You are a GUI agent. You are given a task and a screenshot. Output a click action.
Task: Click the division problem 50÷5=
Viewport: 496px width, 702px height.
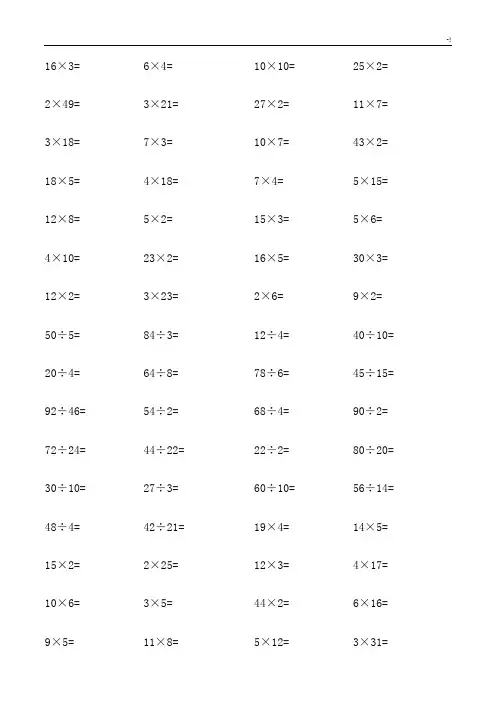coord(62,335)
